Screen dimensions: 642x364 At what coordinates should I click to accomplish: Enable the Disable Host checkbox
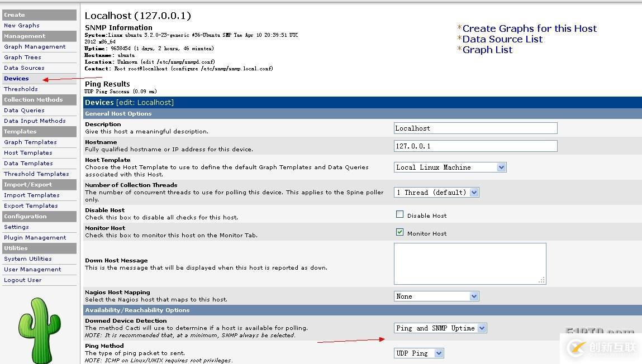click(400, 213)
